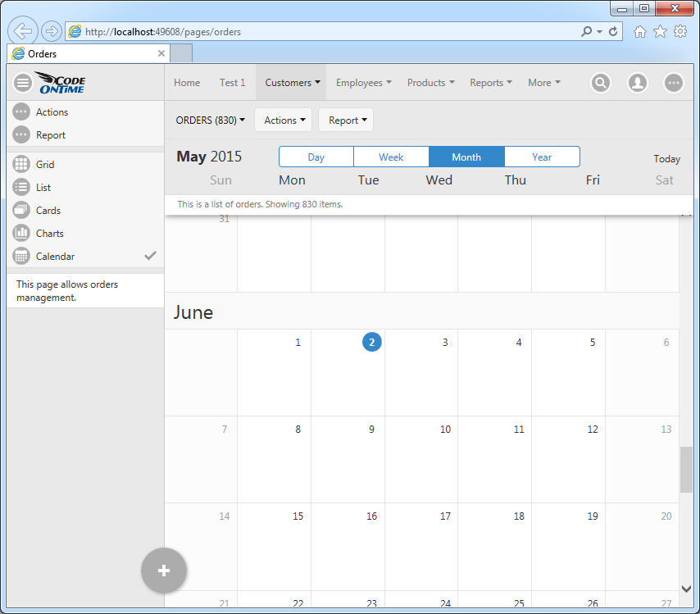700x614 pixels.
Task: Click Grid label in sidebar
Action: pos(45,164)
